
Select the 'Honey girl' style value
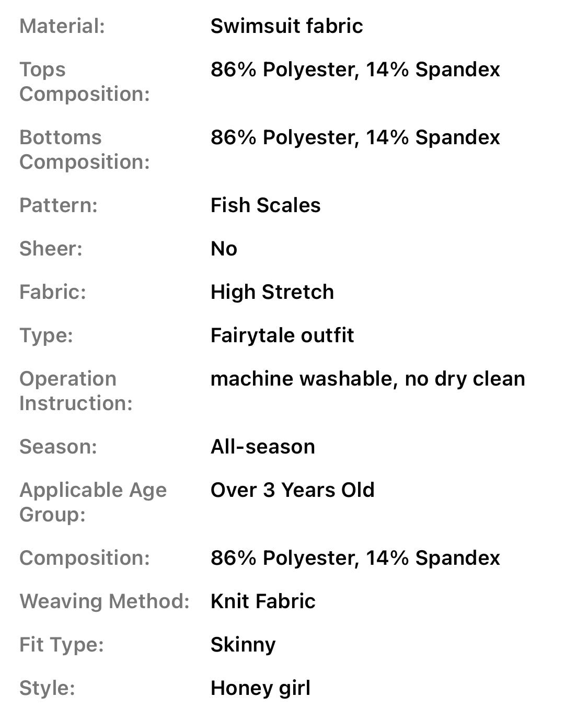click(x=260, y=688)
